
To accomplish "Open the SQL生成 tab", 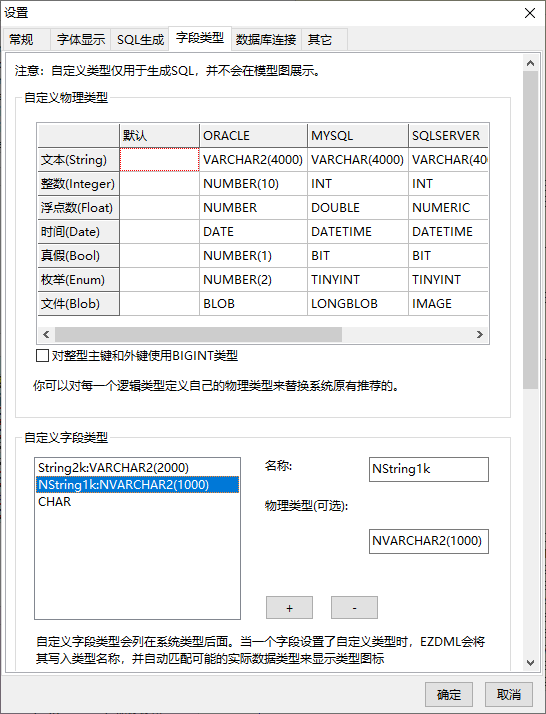I will [x=140, y=40].
